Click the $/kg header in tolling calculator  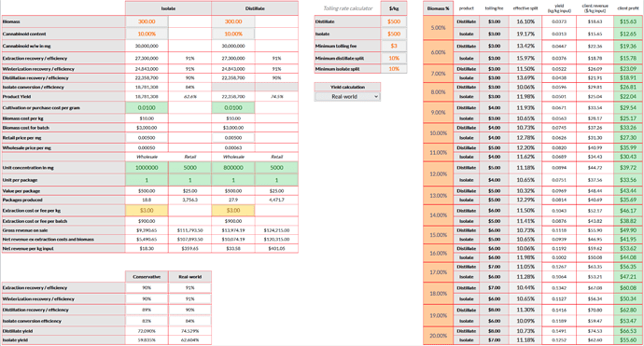pyautogui.click(x=394, y=8)
